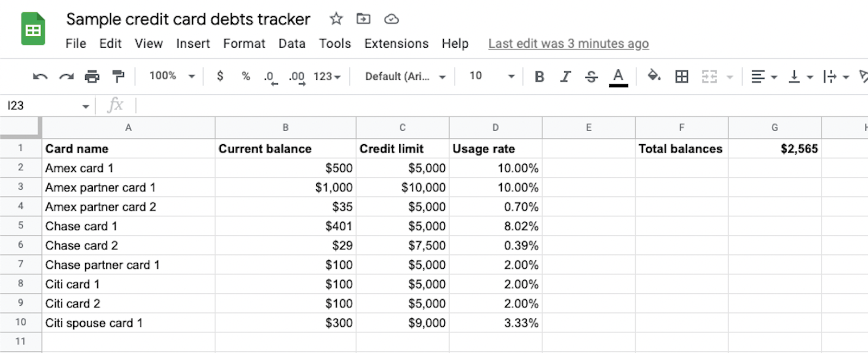The width and height of the screenshot is (868, 353).
Task: Select column D header
Action: coord(495,127)
